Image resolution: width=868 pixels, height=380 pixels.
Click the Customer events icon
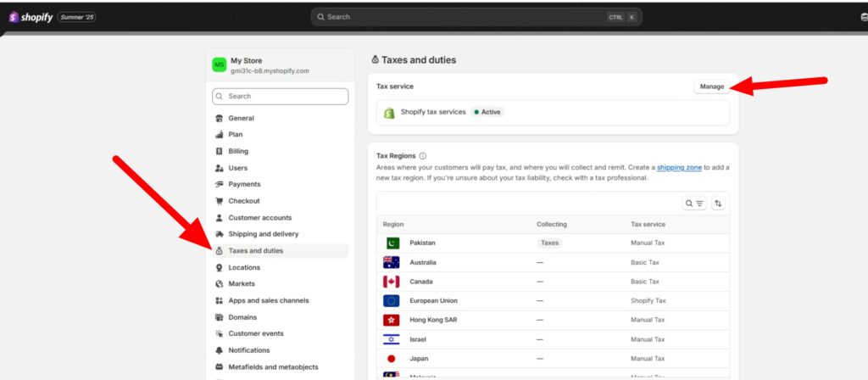[219, 333]
